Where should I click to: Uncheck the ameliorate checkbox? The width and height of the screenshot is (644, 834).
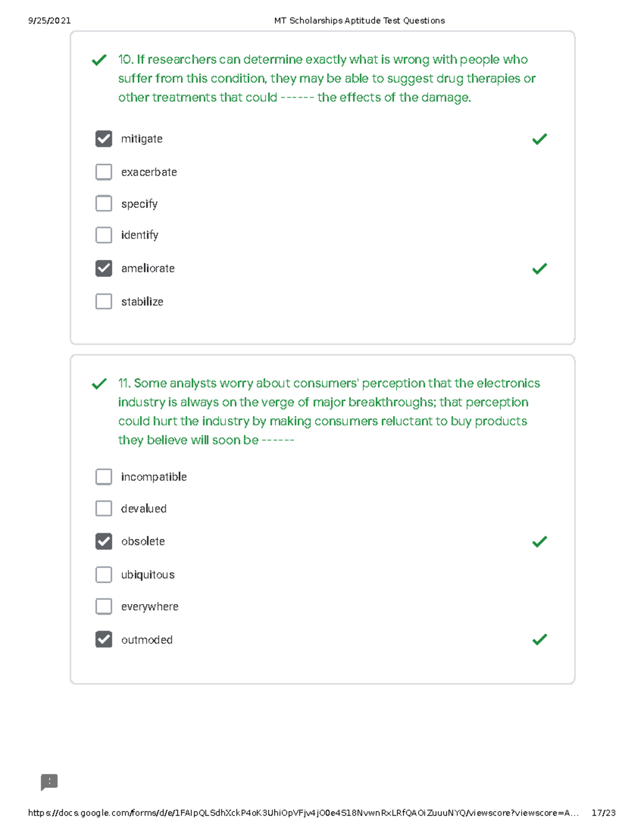[104, 268]
